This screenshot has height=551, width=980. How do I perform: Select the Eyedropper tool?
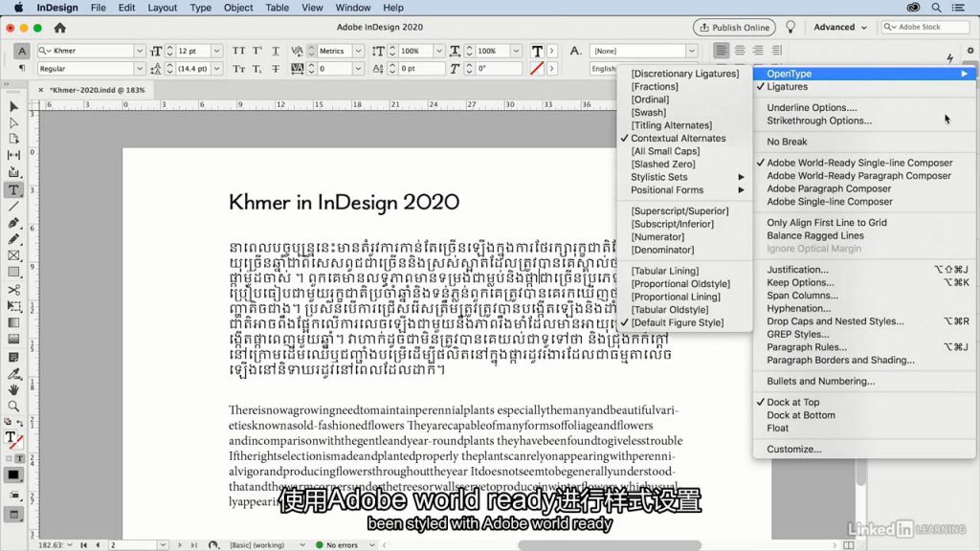(x=13, y=374)
